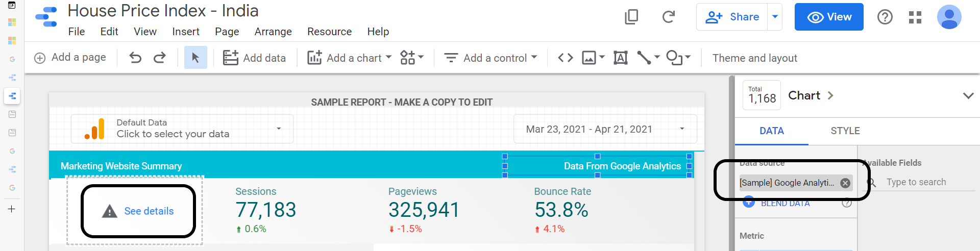The width and height of the screenshot is (980, 251).
Task: Click the Total 1,168 scorecard thumbnail
Action: 762,95
